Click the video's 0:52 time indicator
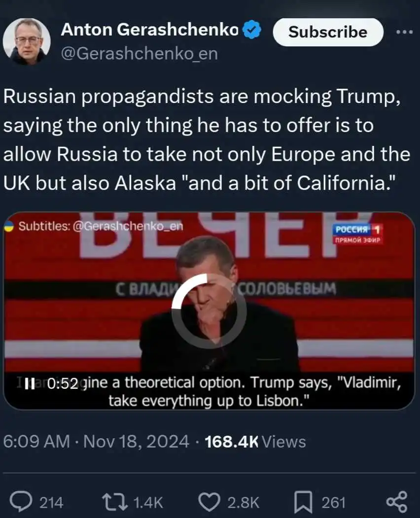 (x=63, y=384)
